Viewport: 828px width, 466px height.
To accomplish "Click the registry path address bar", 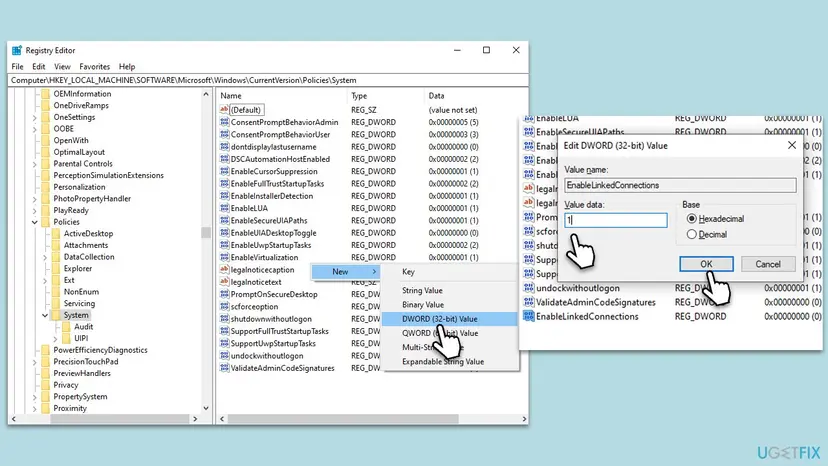I will [x=268, y=80].
